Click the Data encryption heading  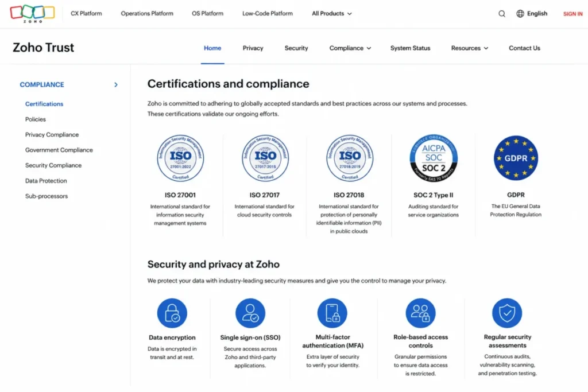click(x=172, y=337)
